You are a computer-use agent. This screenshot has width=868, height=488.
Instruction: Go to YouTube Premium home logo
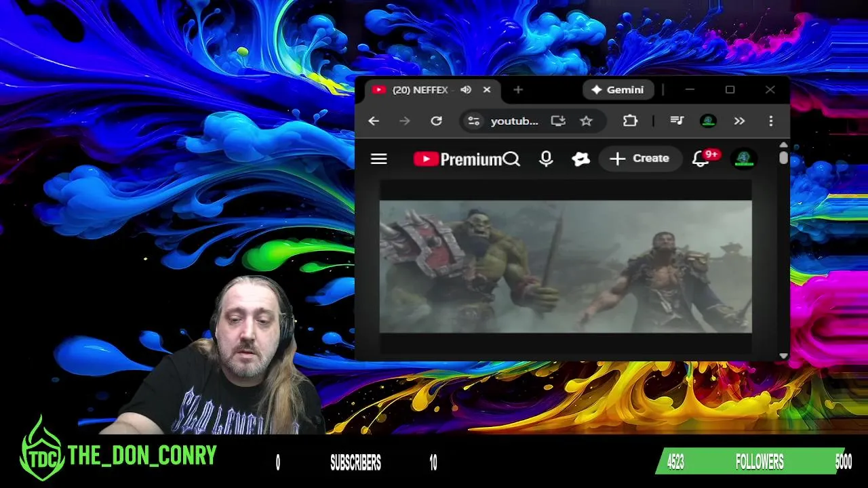click(x=458, y=159)
